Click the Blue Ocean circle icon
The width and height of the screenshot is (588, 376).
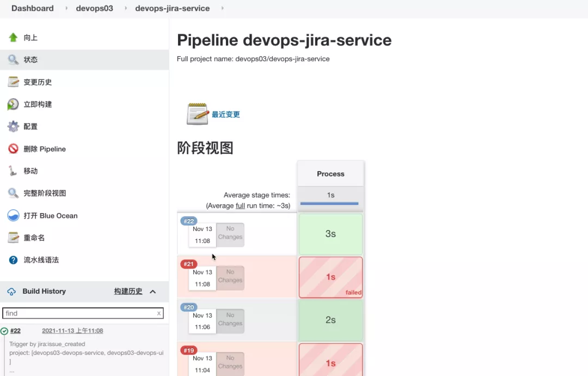click(13, 215)
